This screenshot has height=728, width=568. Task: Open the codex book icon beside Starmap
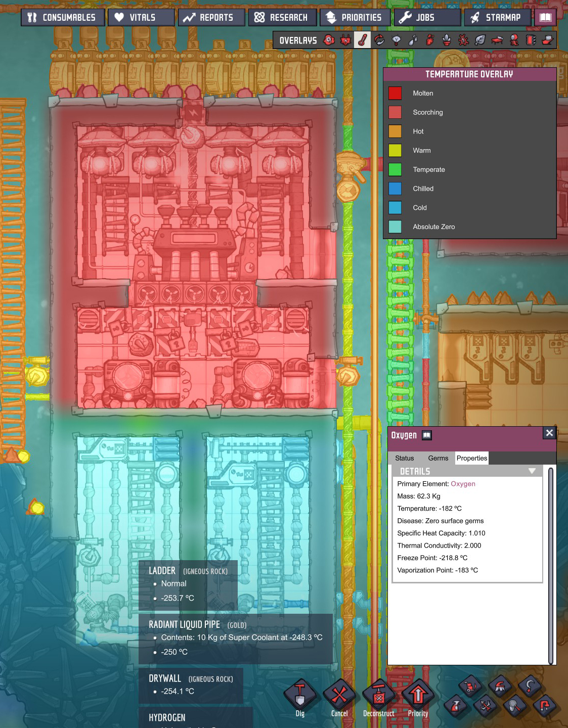545,17
